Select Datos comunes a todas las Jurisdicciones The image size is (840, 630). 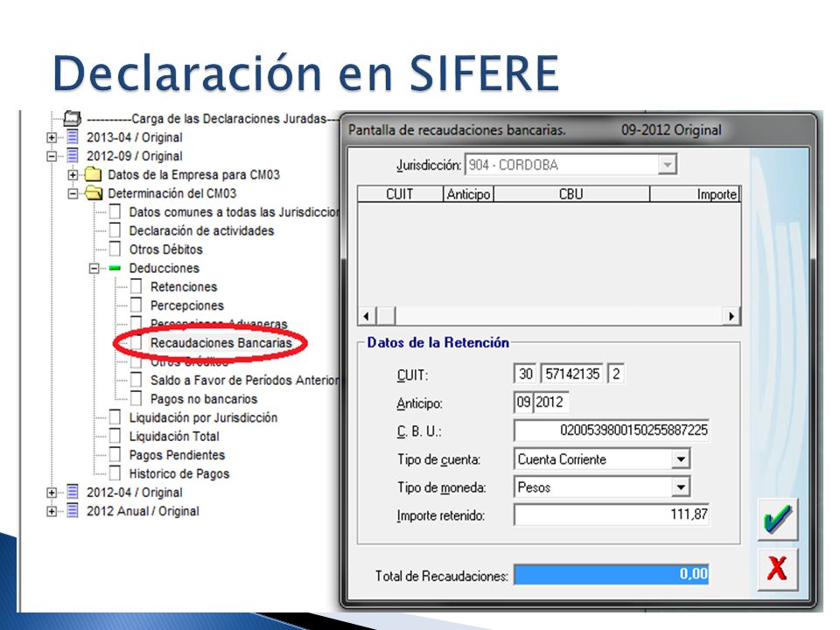pyautogui.click(x=234, y=212)
